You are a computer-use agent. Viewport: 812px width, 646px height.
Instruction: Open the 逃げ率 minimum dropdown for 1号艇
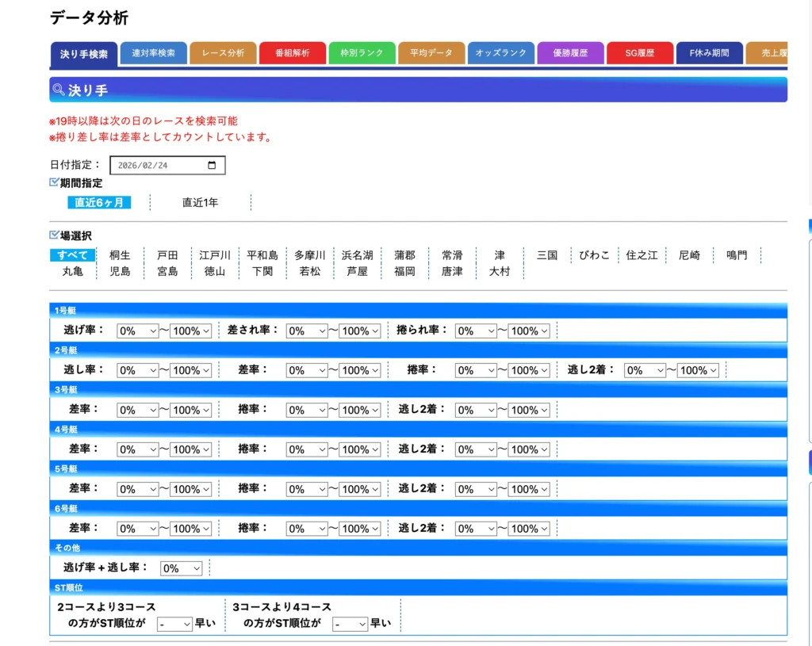pyautogui.click(x=137, y=331)
